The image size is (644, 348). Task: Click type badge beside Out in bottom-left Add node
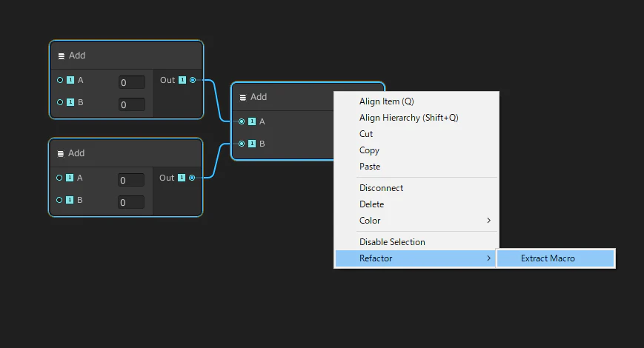[182, 178]
